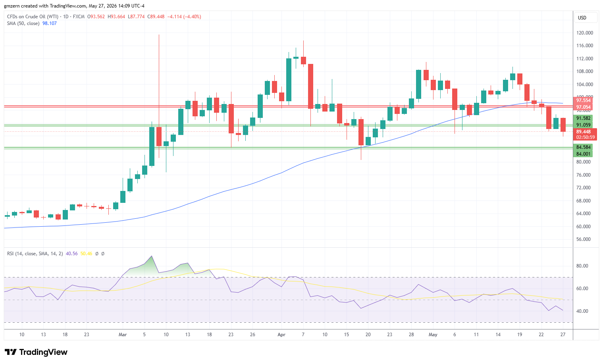The height and width of the screenshot is (364, 603).
Task: Click the 56.000 price axis label
Action: pos(584,239)
